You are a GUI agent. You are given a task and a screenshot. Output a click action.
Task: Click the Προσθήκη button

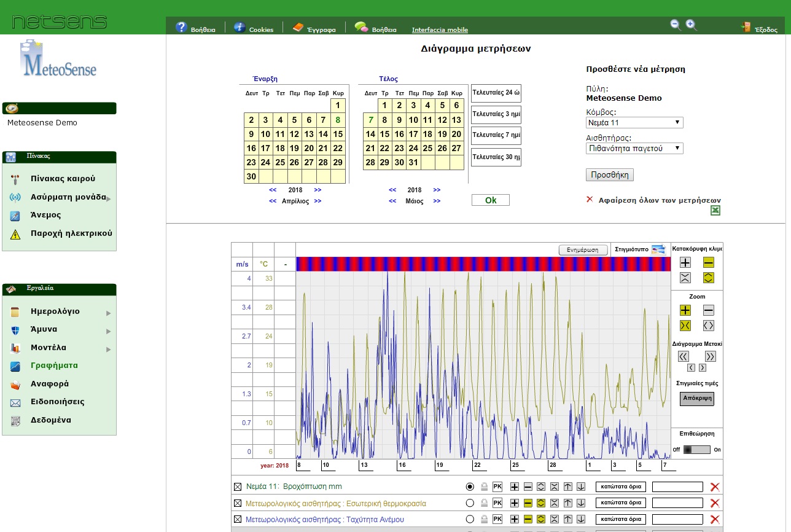[x=609, y=174]
